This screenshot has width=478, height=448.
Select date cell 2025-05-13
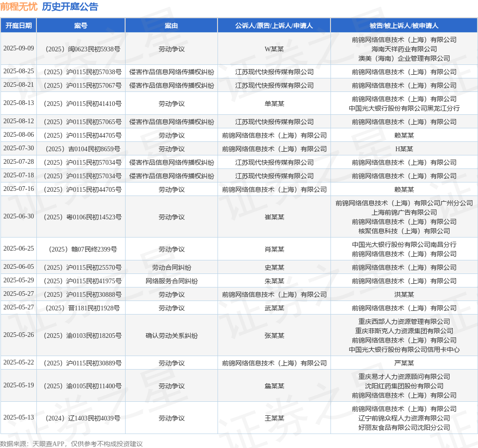(19, 418)
